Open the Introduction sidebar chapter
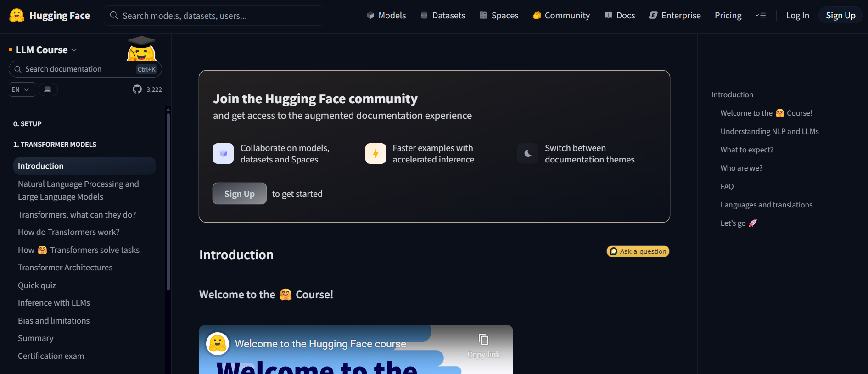 pyautogui.click(x=84, y=166)
